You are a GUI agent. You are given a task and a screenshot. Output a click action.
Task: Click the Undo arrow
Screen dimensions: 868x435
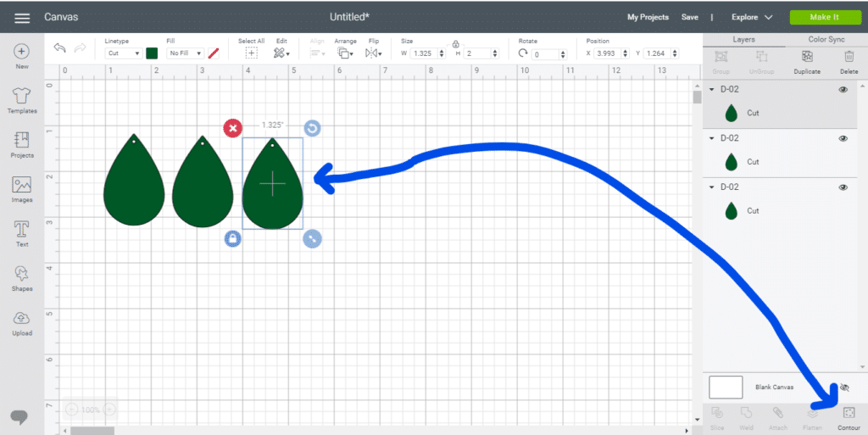pyautogui.click(x=60, y=48)
